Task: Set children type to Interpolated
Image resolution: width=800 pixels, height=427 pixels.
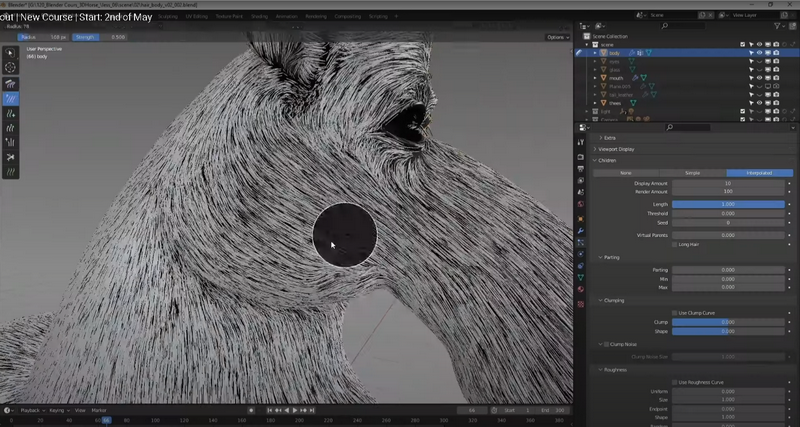Action: 760,173
